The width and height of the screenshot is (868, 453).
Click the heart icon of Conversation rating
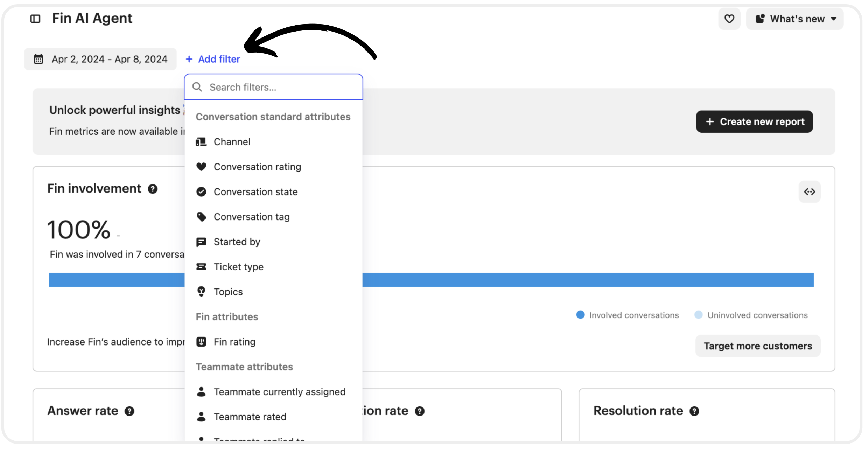coord(201,167)
